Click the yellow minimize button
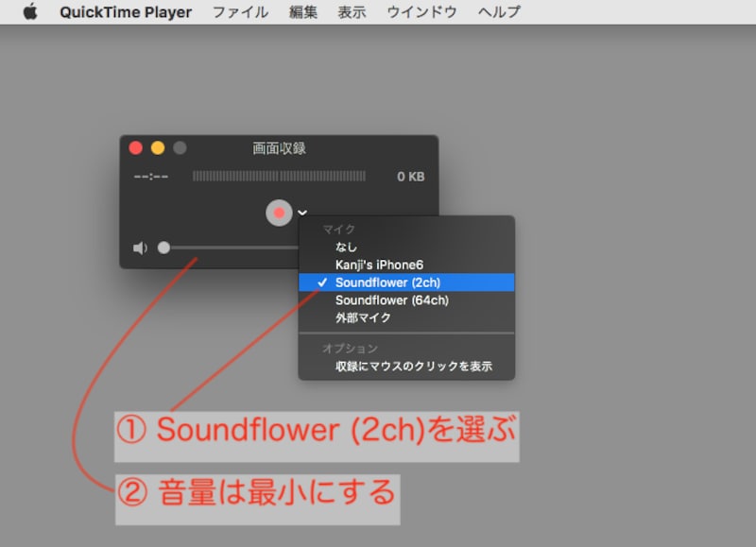756x547 pixels. click(x=155, y=148)
